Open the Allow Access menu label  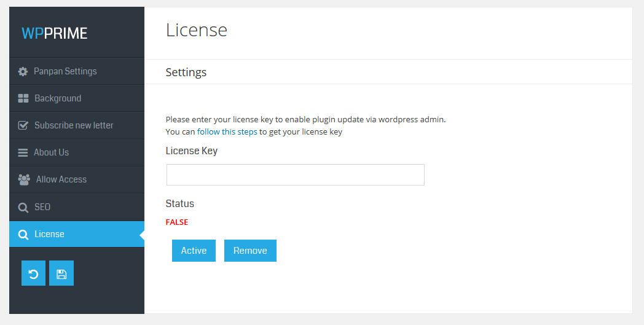coord(61,179)
